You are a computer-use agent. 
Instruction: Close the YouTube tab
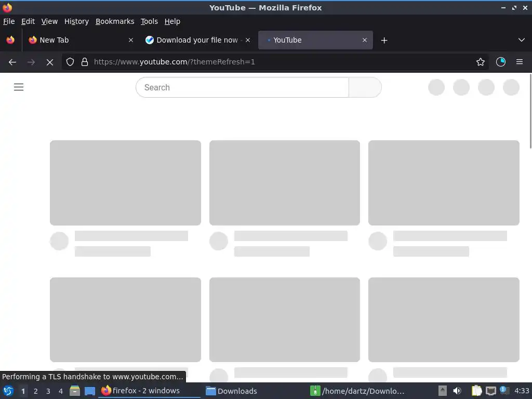point(365,40)
